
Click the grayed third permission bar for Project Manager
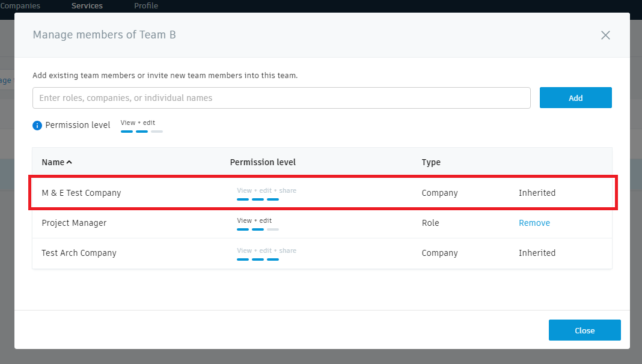coord(273,229)
